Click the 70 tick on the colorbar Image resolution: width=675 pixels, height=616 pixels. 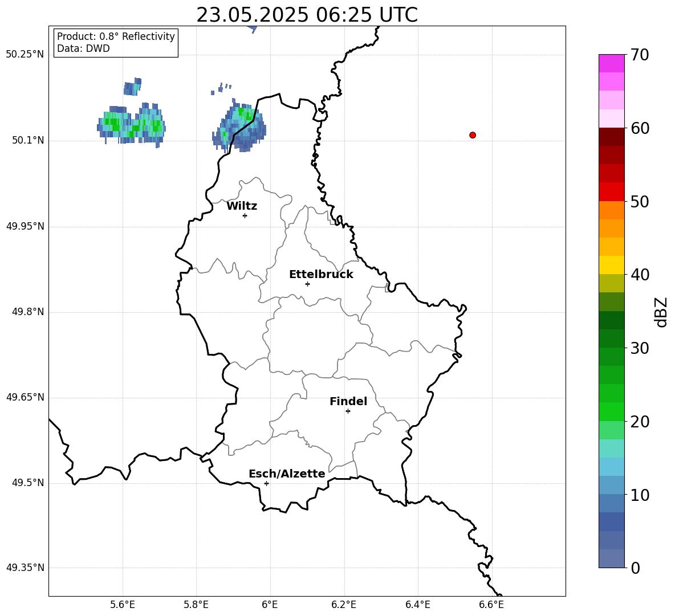click(640, 55)
